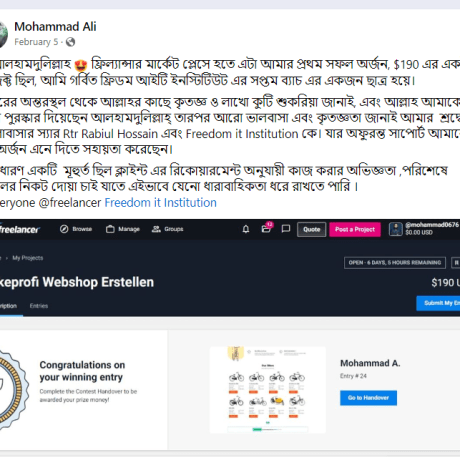Click the Go to Handover button
The width and height of the screenshot is (460, 460).
368,398
